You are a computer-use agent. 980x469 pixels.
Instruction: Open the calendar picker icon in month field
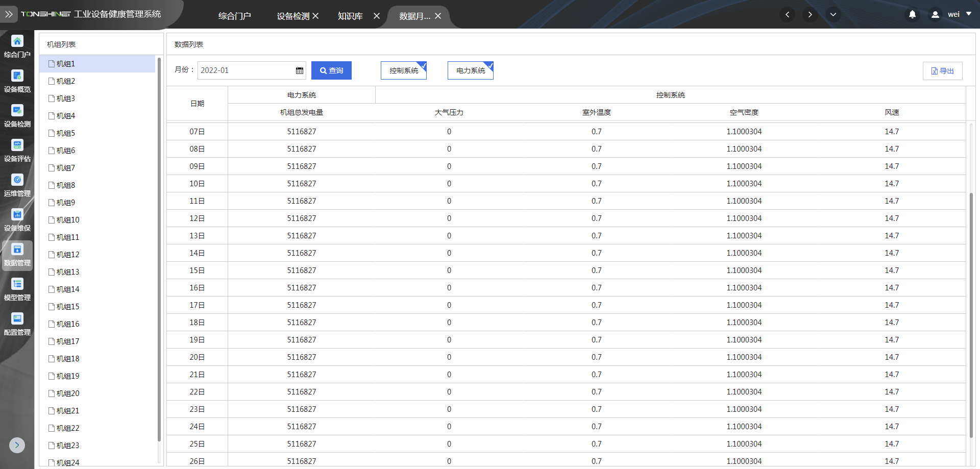300,70
